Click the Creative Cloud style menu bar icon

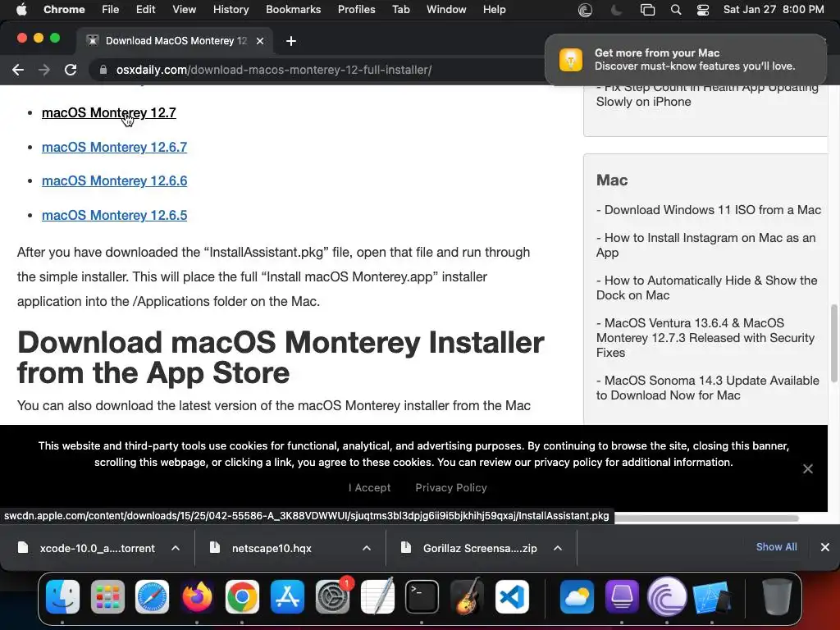[x=585, y=10]
